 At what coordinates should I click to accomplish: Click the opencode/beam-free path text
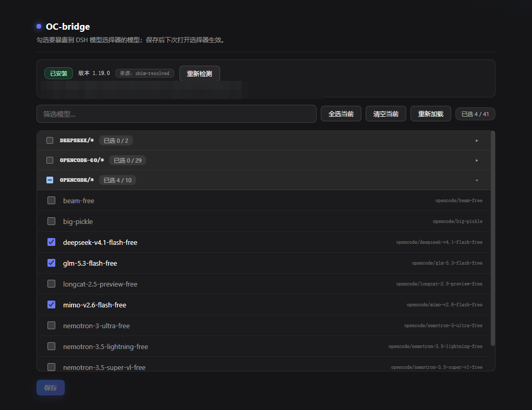pos(458,201)
